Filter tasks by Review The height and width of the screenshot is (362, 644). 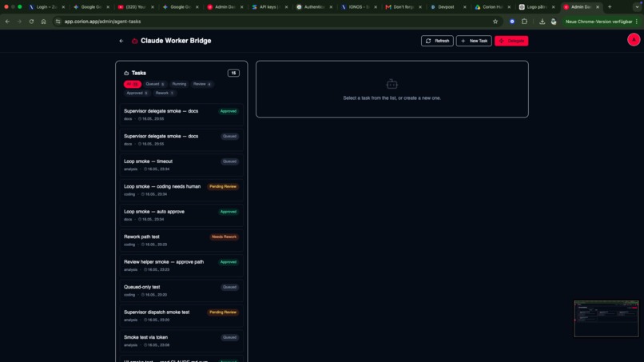(x=202, y=84)
